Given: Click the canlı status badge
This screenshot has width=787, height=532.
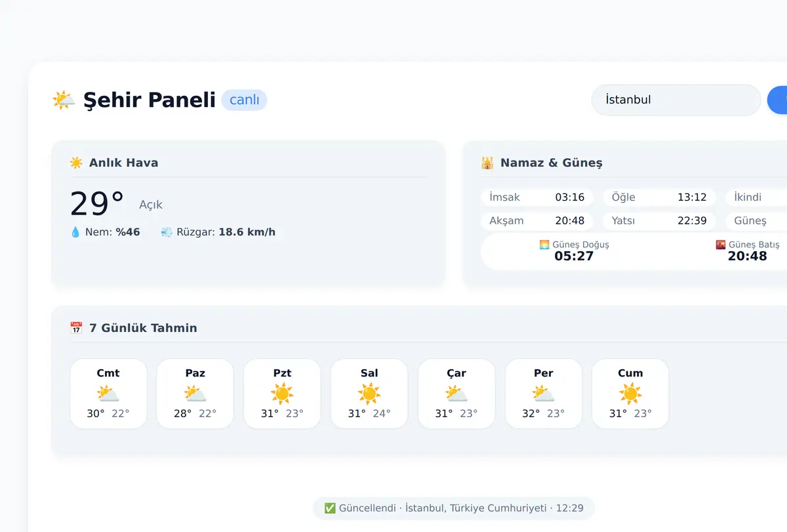Looking at the screenshot, I should [244, 100].
